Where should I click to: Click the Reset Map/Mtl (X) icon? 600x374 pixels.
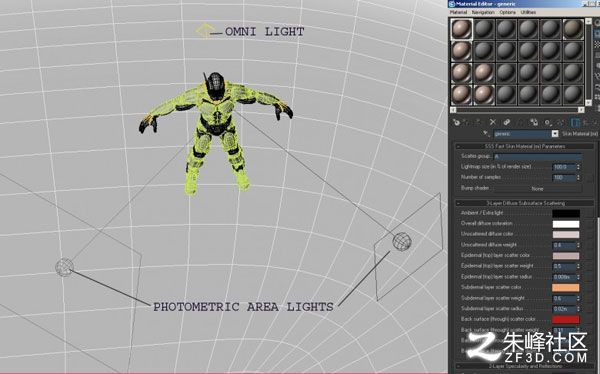coord(492,122)
